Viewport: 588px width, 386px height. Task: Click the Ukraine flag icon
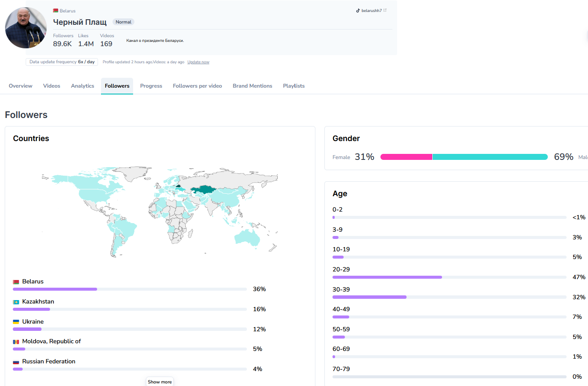pos(16,322)
